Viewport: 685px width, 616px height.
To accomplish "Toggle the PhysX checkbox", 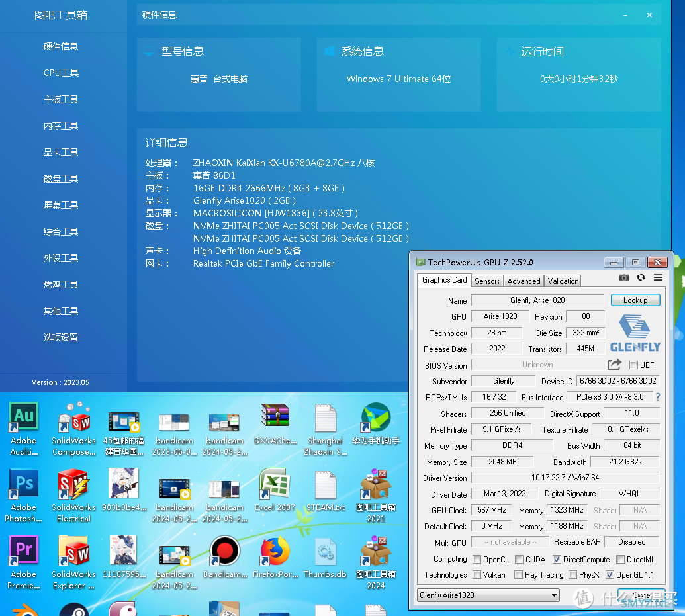I will coord(572,575).
